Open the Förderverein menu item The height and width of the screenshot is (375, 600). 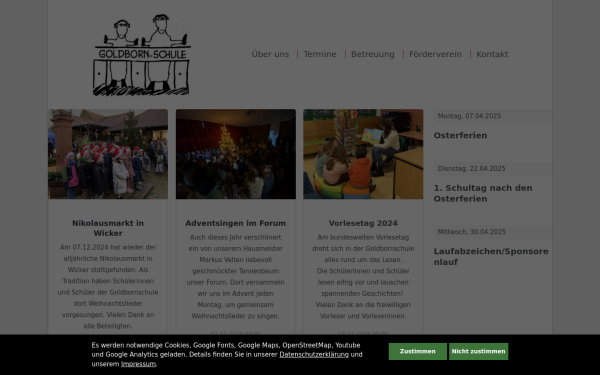pos(435,54)
